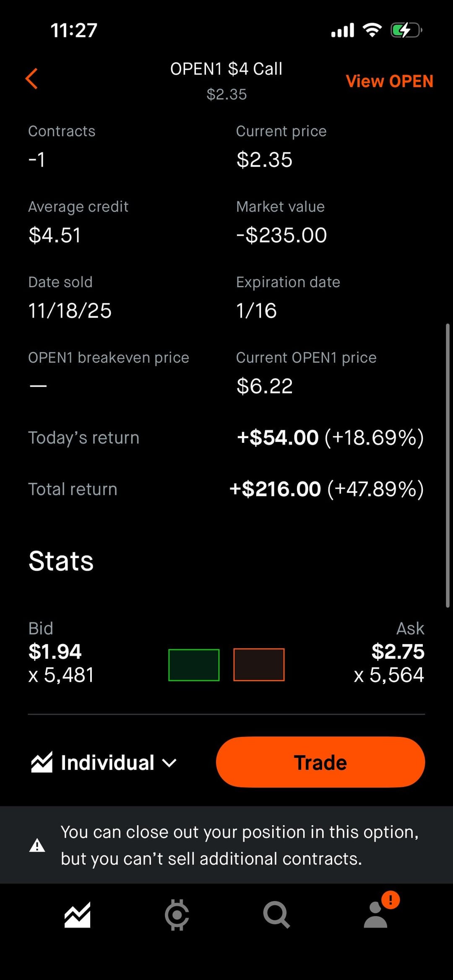This screenshot has height=980, width=453.
Task: Tap the orange back arrow
Action: (32, 78)
